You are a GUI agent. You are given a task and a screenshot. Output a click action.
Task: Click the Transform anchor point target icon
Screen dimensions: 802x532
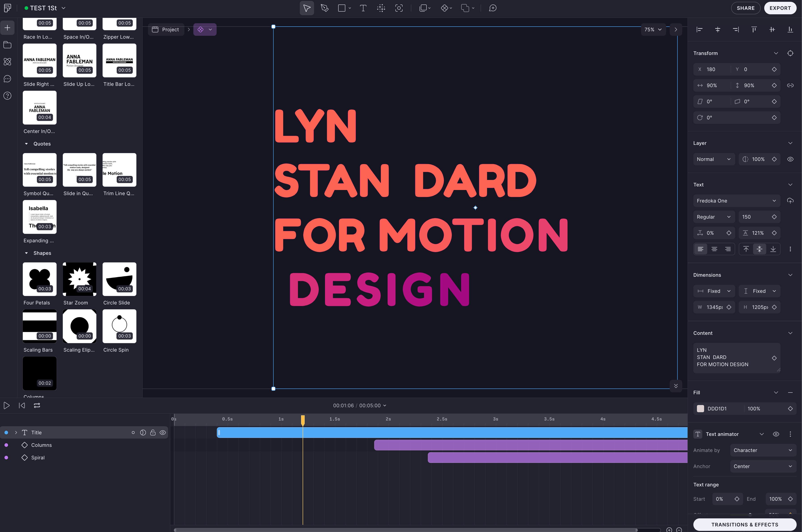790,53
